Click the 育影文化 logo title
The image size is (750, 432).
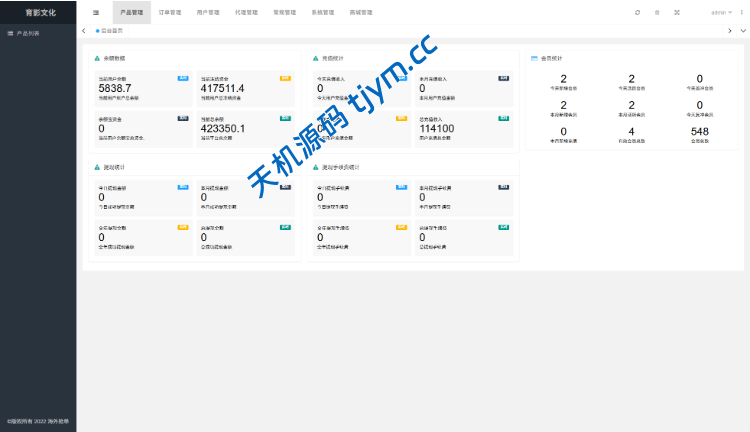click(38, 13)
